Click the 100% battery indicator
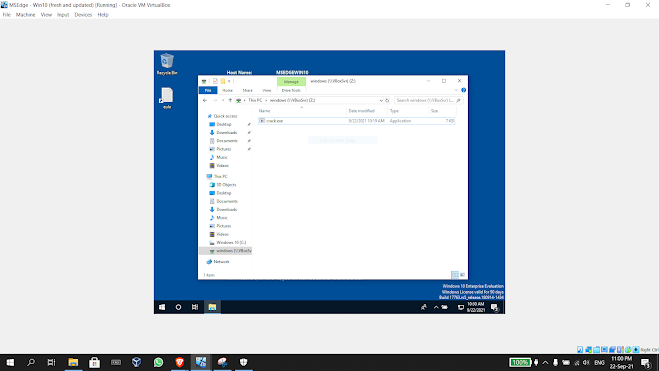 point(520,362)
